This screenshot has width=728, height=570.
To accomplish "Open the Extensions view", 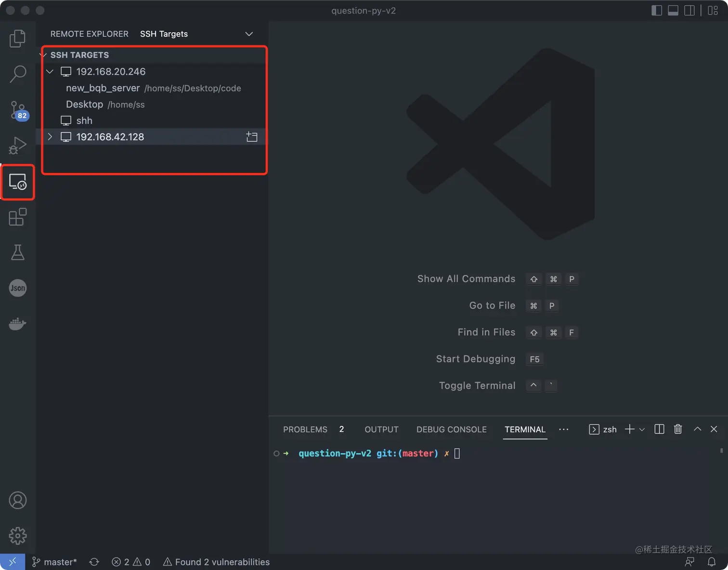I will [x=18, y=217].
